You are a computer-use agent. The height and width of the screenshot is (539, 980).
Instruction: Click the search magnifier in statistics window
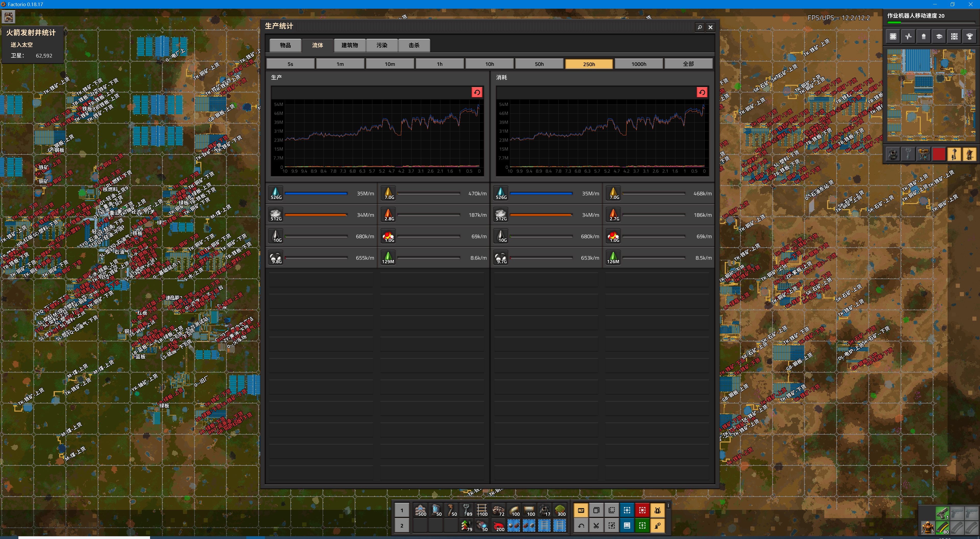click(x=699, y=27)
